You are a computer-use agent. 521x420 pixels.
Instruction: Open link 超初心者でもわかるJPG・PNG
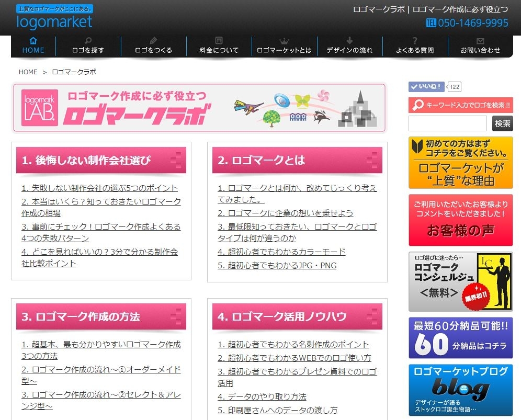(277, 266)
